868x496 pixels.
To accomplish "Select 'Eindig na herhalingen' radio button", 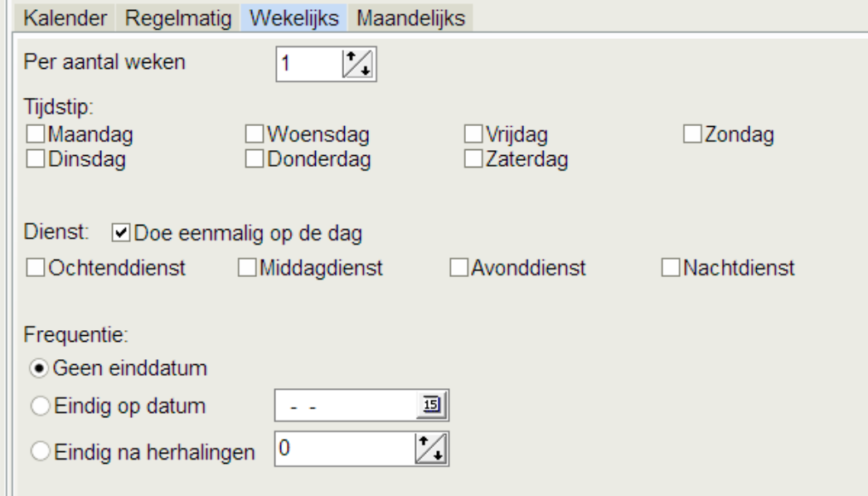I will tap(40, 453).
